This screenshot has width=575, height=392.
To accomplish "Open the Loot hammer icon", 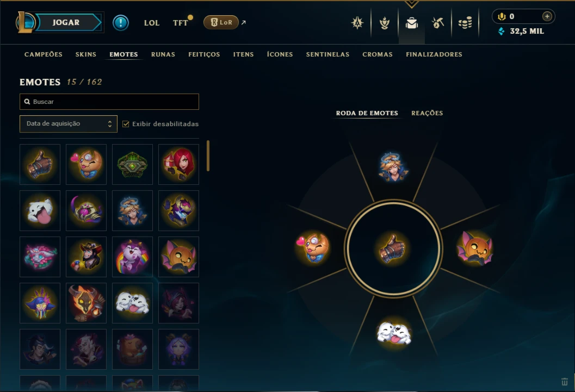I will pos(438,23).
